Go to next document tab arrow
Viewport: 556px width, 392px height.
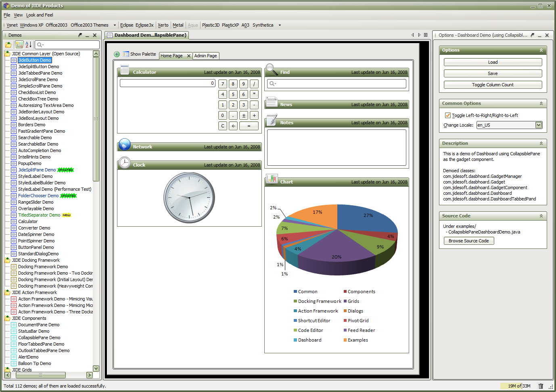tap(419, 35)
